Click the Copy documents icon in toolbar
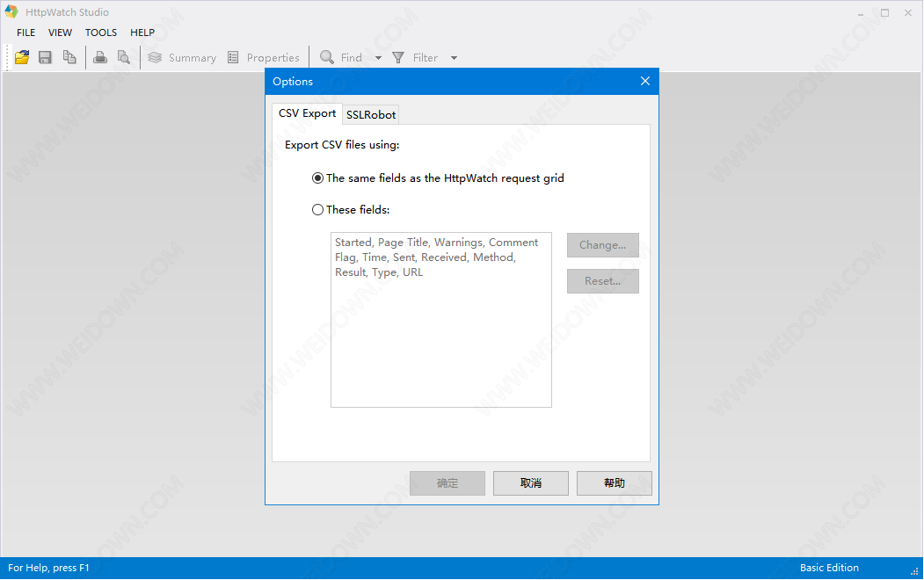Viewport: 924px width, 580px height. pyautogui.click(x=69, y=57)
